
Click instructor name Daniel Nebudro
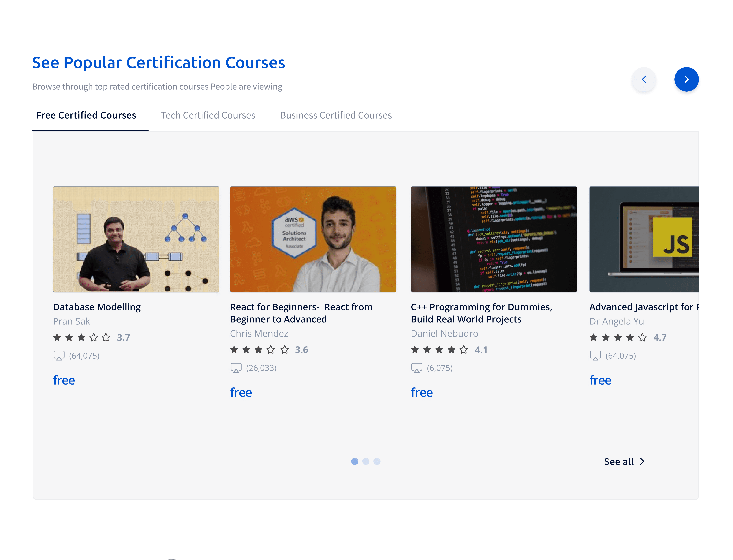[x=444, y=333]
